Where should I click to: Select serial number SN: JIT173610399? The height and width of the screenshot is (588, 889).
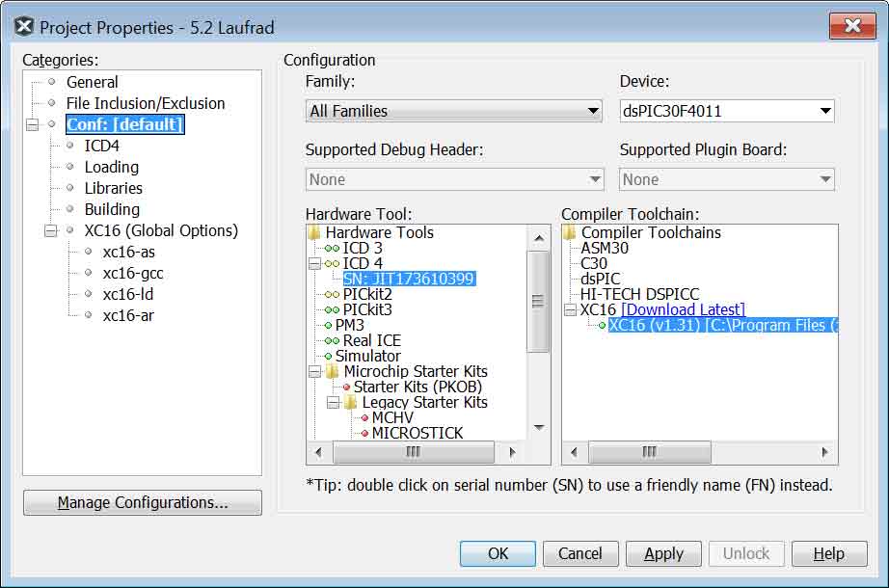coord(409,279)
